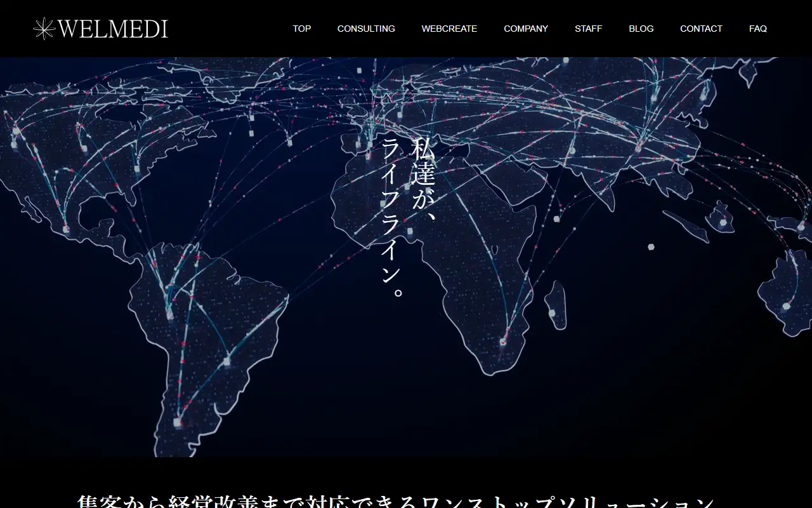This screenshot has width=812, height=508.
Task: Open the CONTACT page
Action: pyautogui.click(x=701, y=29)
